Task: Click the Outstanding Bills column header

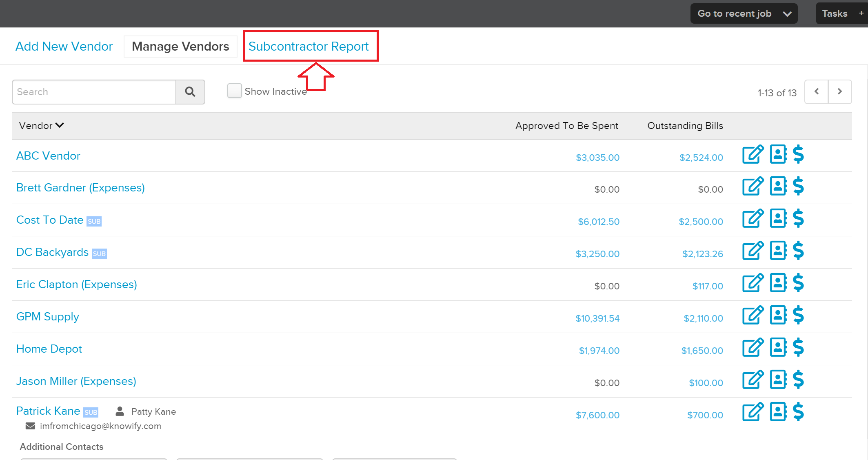Action: 685,126
